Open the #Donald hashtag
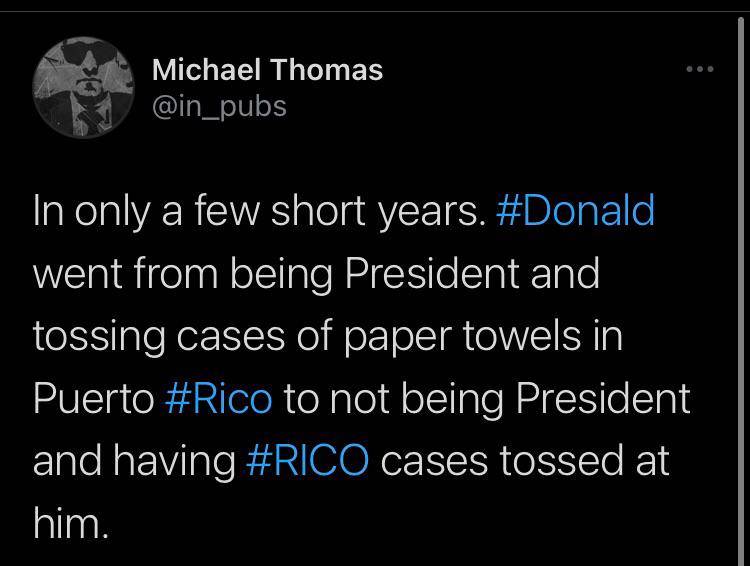750x566 pixels. tap(575, 211)
